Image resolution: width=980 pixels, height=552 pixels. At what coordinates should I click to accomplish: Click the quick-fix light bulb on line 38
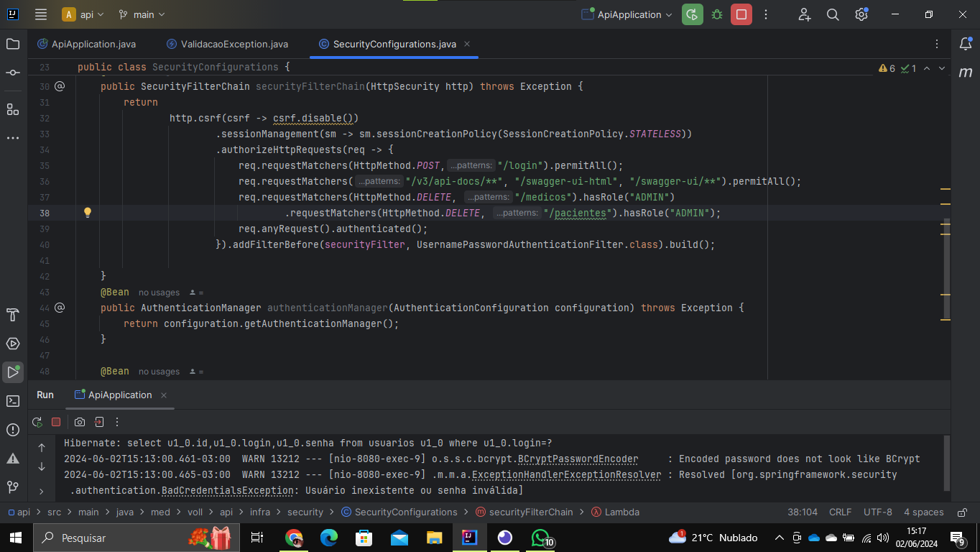[88, 213]
